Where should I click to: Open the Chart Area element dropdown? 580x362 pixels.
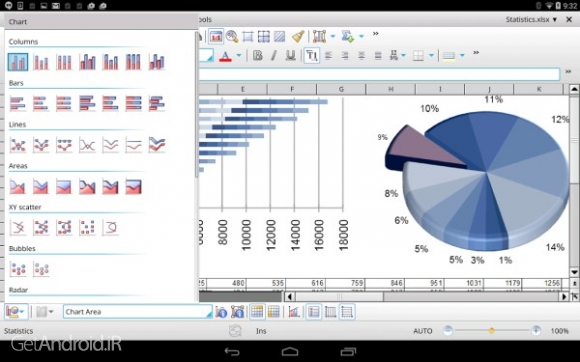tap(209, 314)
